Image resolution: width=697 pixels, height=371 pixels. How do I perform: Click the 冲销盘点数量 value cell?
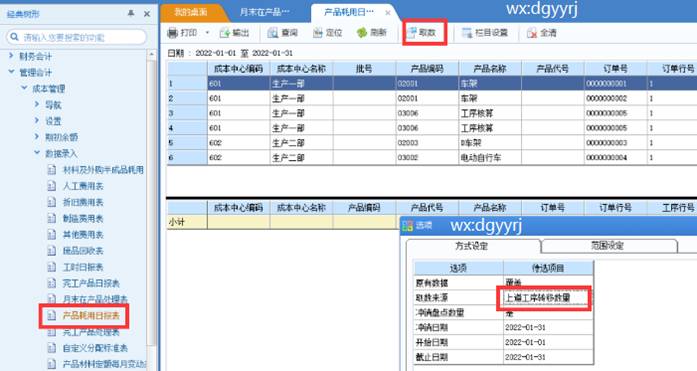click(x=548, y=313)
